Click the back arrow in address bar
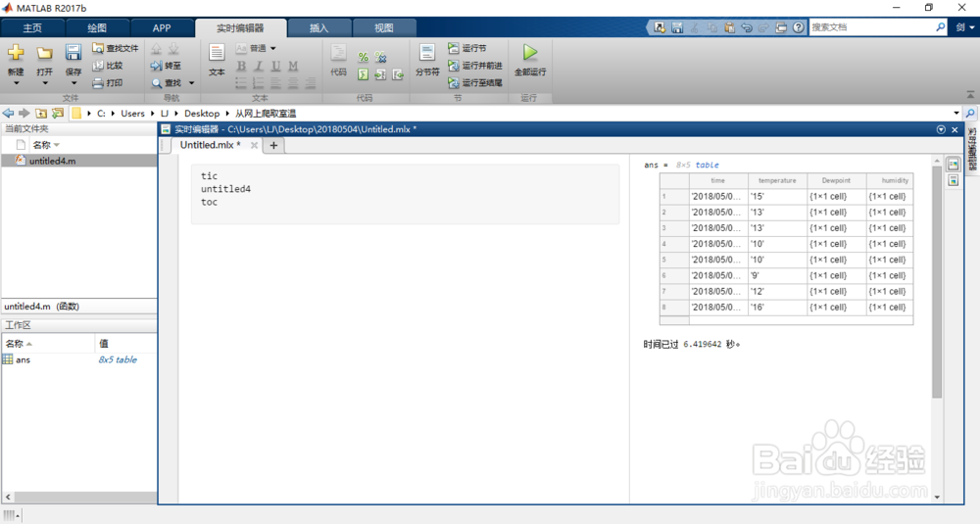Image resolution: width=980 pixels, height=524 pixels. coord(8,113)
